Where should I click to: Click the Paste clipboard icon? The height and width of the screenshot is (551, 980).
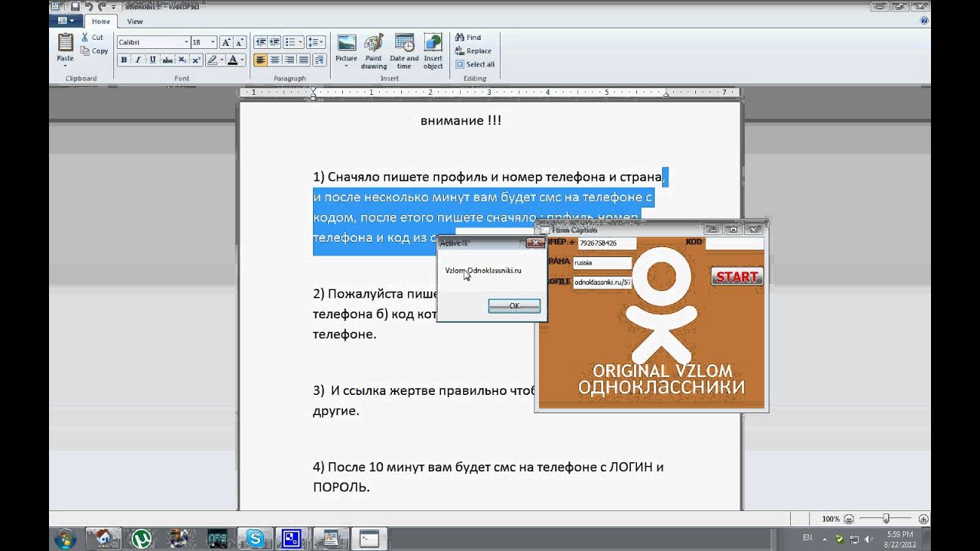[x=66, y=41]
